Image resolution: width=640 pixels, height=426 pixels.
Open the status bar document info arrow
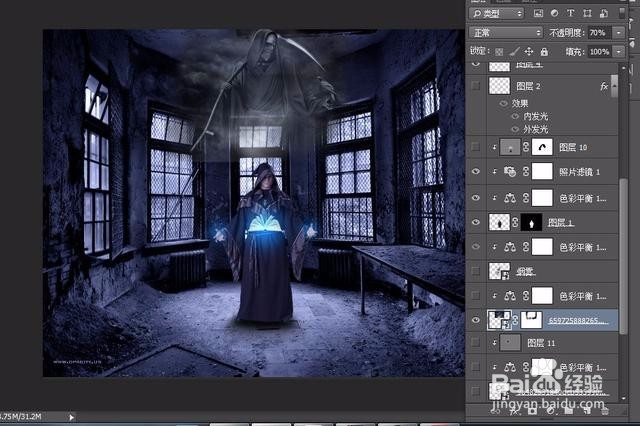(x=71, y=417)
